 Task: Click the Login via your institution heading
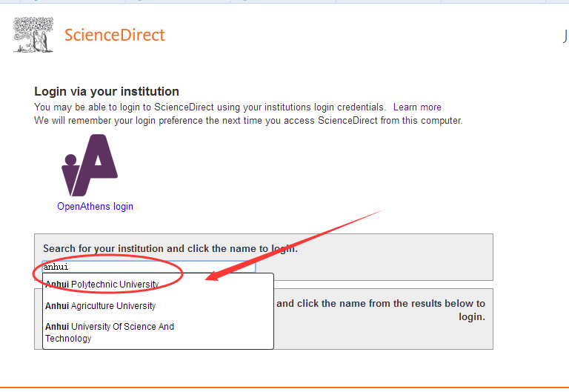[x=107, y=92]
